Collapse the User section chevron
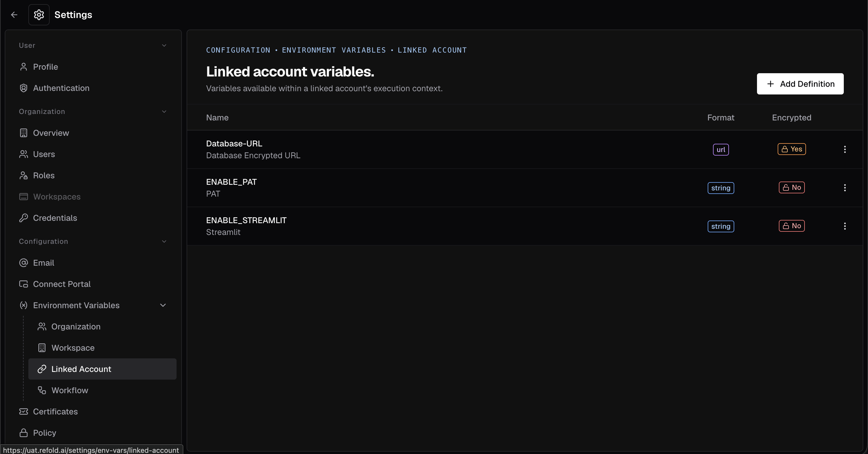This screenshot has height=454, width=868. tap(164, 45)
